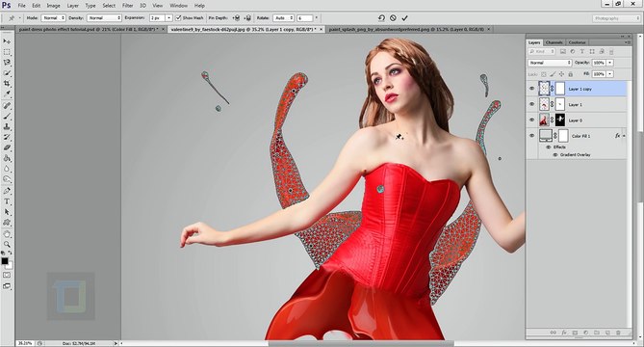
Task: Select the Move tool
Action: coord(7,41)
